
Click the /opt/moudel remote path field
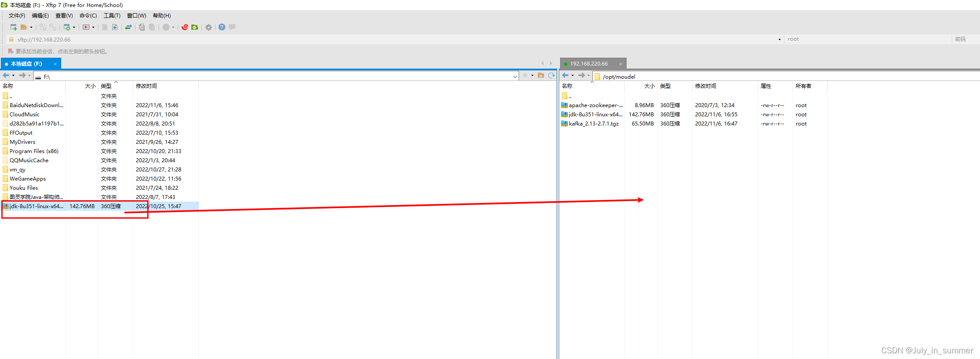coord(786,77)
